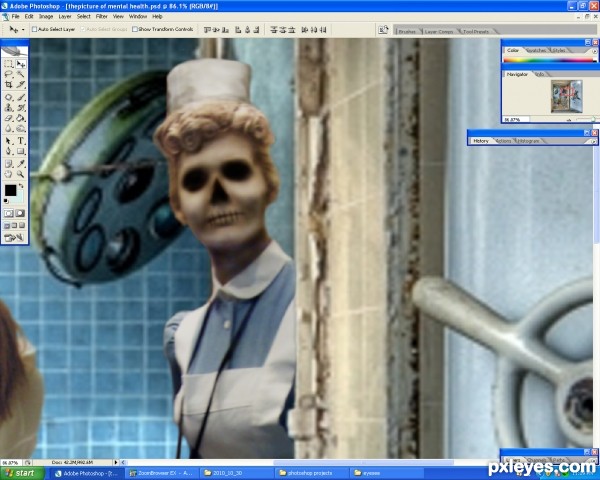
Task: Select the Slice tool
Action: [21, 84]
